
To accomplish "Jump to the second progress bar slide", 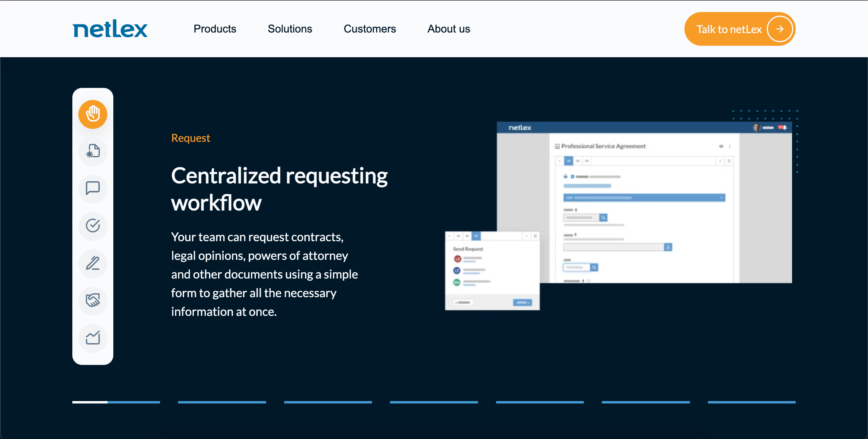I will point(222,402).
